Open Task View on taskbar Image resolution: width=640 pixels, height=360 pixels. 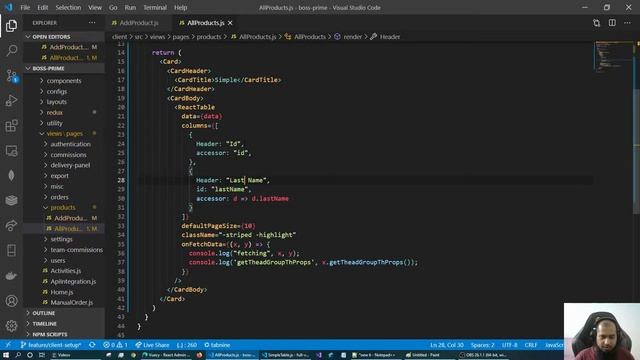(x=42, y=355)
